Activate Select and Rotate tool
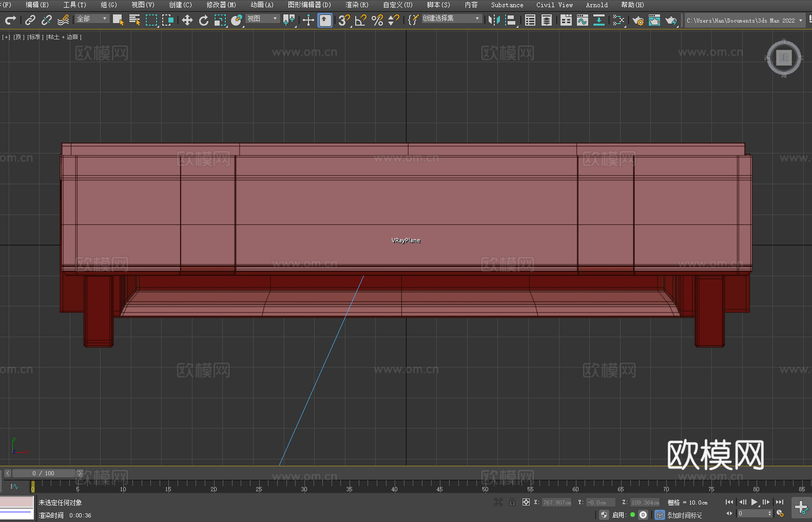The image size is (812, 522). tap(204, 20)
